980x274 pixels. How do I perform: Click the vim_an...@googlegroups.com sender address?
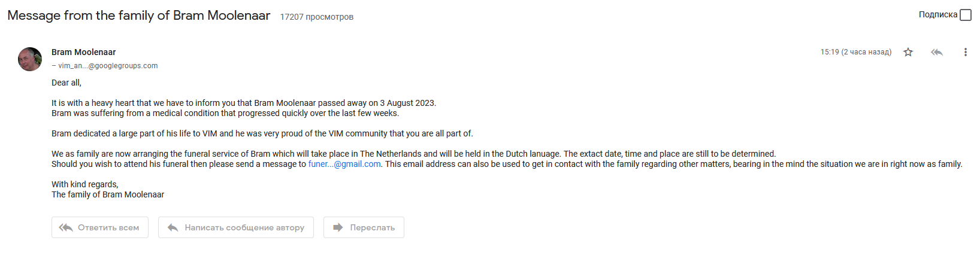pyautogui.click(x=108, y=66)
